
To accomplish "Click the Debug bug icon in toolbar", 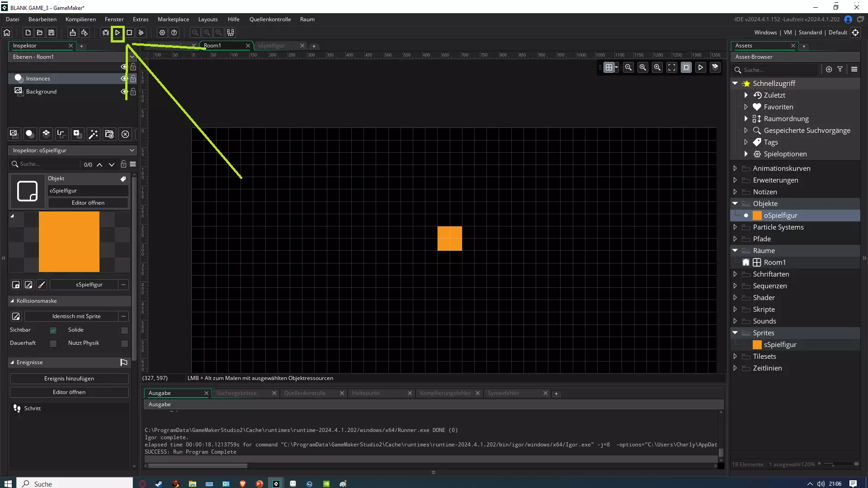I will pos(105,33).
